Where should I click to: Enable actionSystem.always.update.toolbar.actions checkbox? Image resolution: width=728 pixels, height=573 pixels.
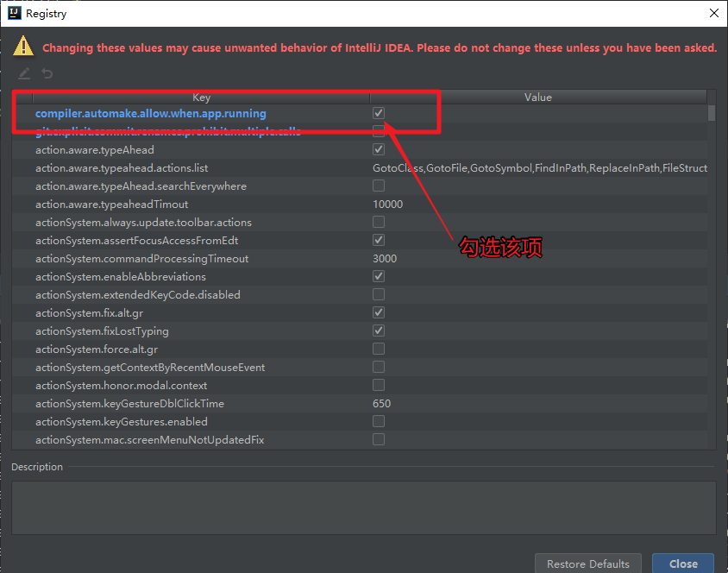tap(379, 222)
